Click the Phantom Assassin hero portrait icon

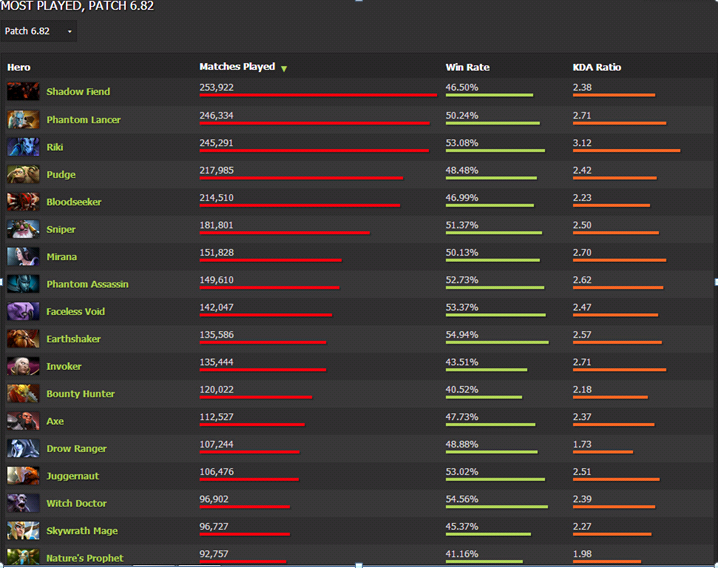pyautogui.click(x=23, y=284)
